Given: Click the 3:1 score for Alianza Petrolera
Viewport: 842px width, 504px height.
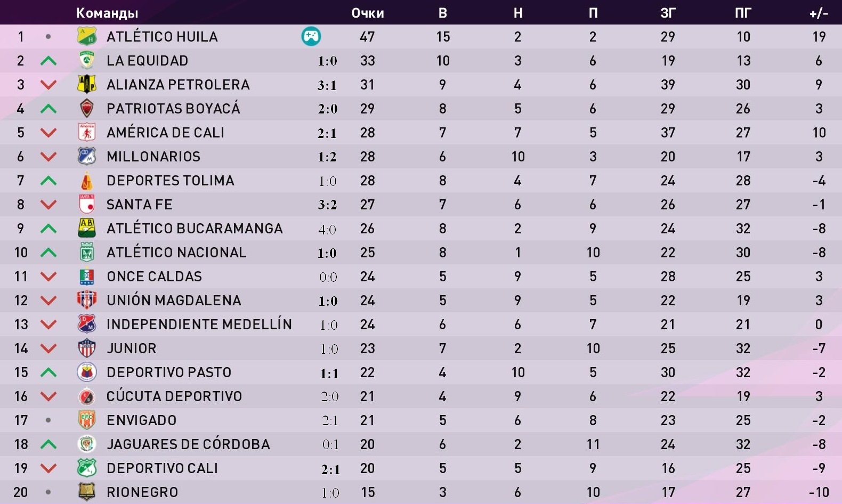Looking at the screenshot, I should click(x=327, y=85).
